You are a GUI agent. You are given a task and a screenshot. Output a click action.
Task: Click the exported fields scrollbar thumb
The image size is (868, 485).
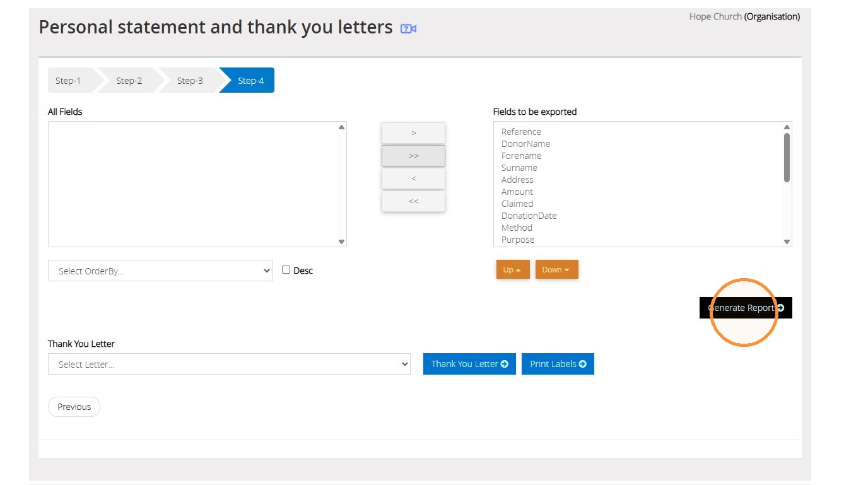787,158
